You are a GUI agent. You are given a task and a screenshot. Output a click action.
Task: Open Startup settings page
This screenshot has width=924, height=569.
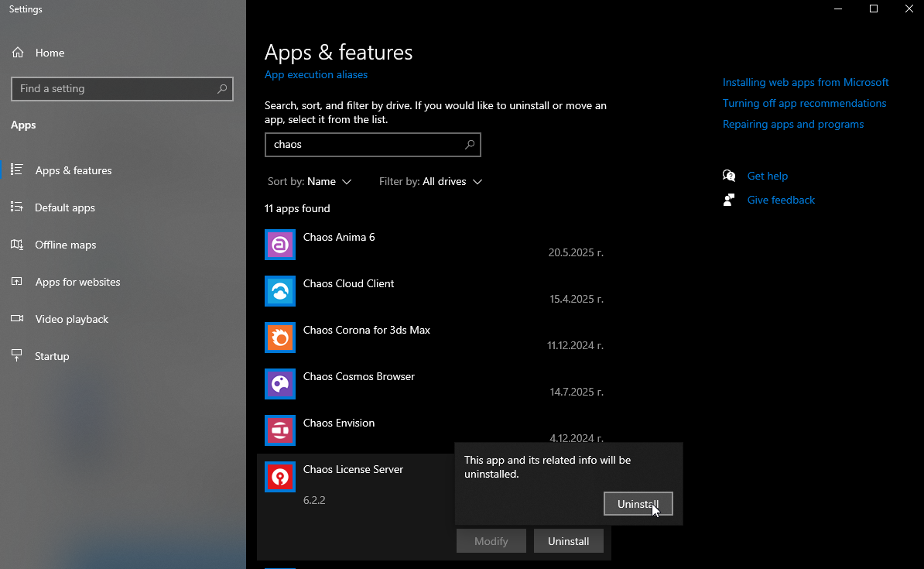pos(122,356)
